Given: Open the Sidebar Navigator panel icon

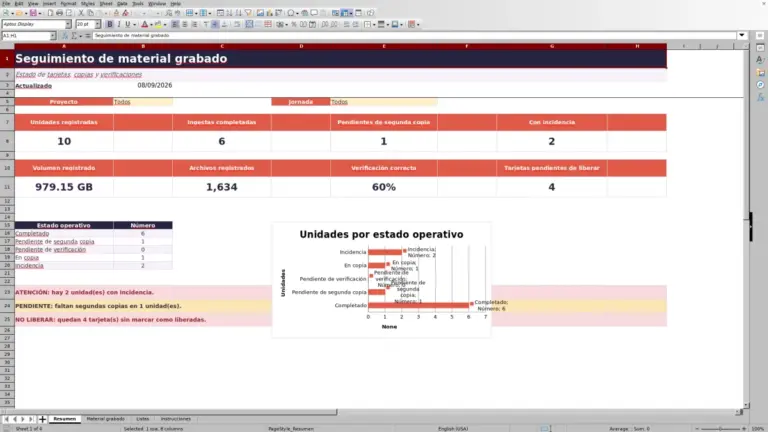Looking at the screenshot, I should (760, 85).
